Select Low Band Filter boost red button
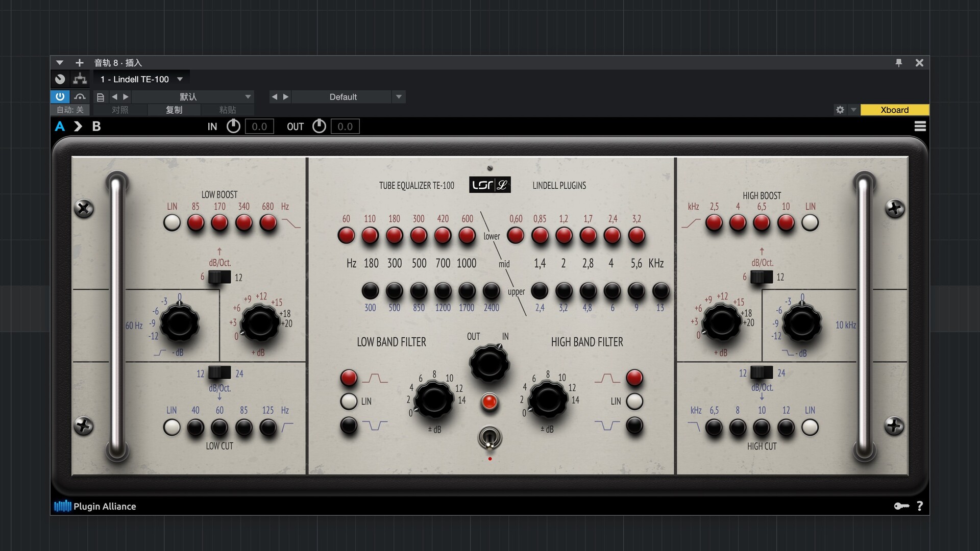The height and width of the screenshot is (551, 980). (x=349, y=378)
